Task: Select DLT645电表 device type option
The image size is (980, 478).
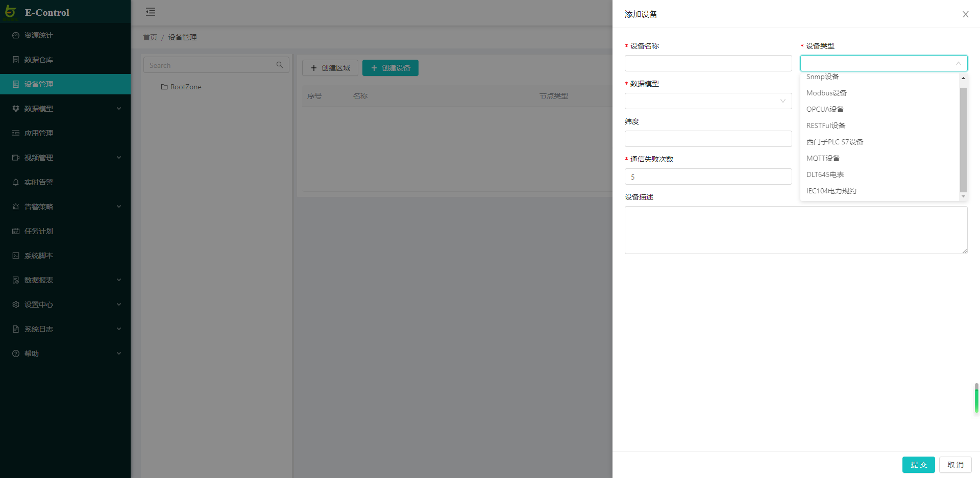Action: [x=880, y=174]
